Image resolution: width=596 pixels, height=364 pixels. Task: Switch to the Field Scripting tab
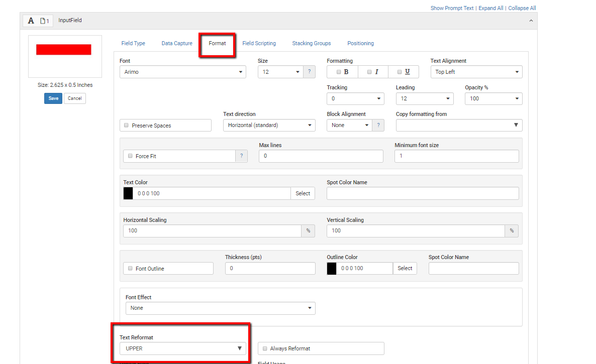tap(259, 43)
